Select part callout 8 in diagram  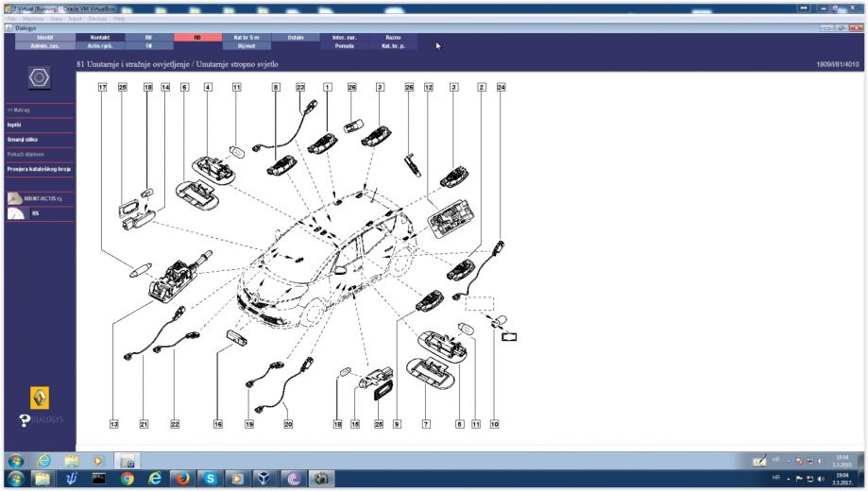click(x=276, y=88)
